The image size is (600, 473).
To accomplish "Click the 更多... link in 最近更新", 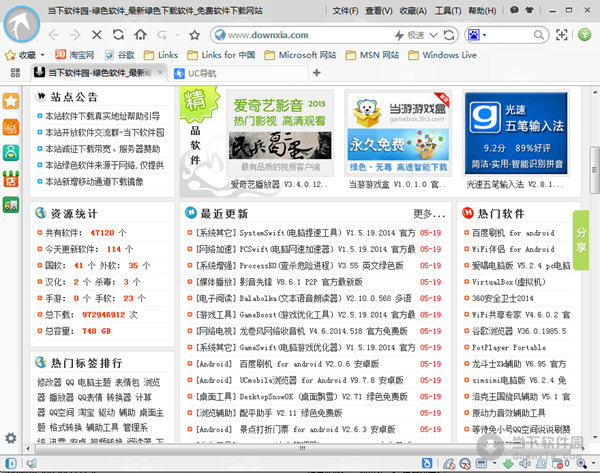I will point(429,214).
